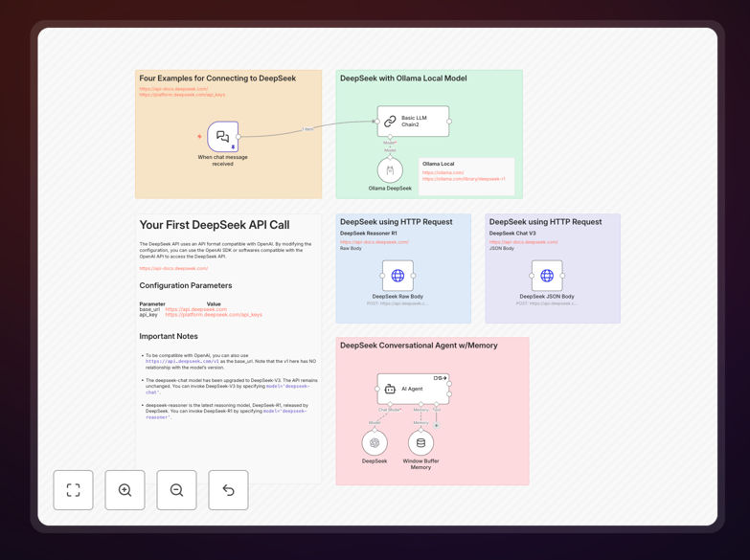Open the platform.deepseek.com api_keys link in parameters table

coord(214,315)
